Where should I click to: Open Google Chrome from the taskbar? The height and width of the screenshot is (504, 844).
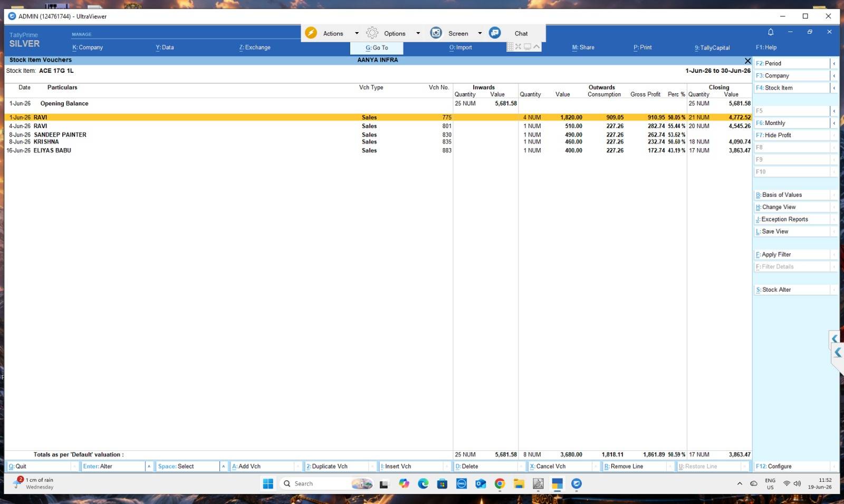click(500, 483)
